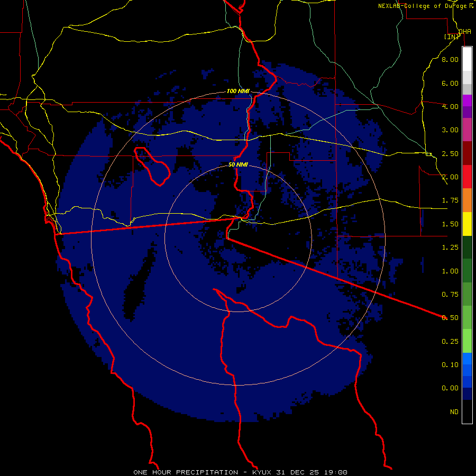The height and width of the screenshot is (476, 476).
Task: Click the KYUX station identifier
Action: (262, 472)
